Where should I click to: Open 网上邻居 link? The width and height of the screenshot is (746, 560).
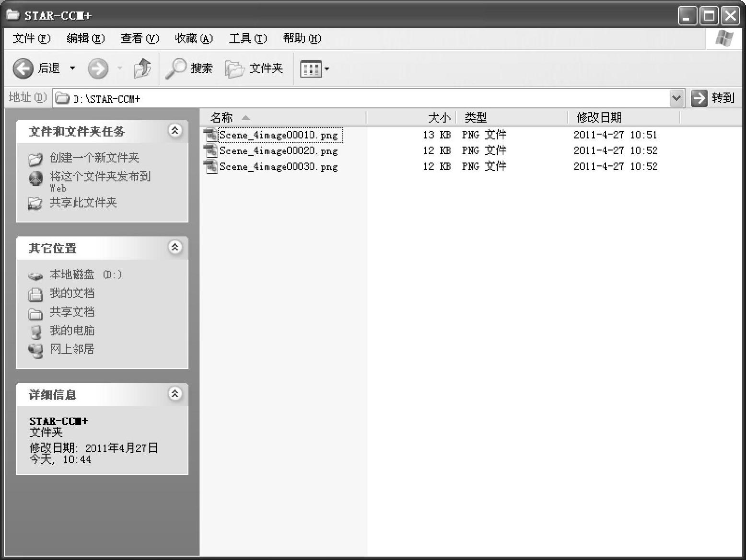pos(72,349)
